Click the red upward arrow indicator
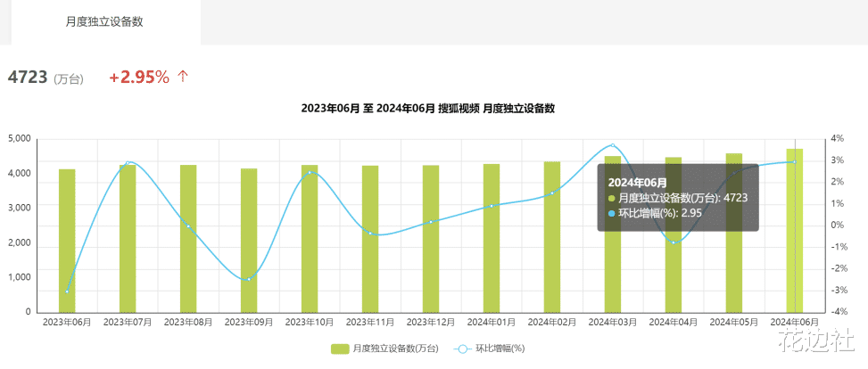This screenshot has width=868, height=369. click(x=183, y=77)
